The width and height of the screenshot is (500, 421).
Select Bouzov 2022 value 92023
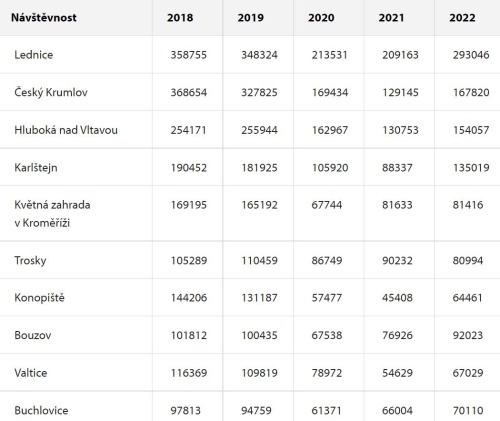[468, 335]
